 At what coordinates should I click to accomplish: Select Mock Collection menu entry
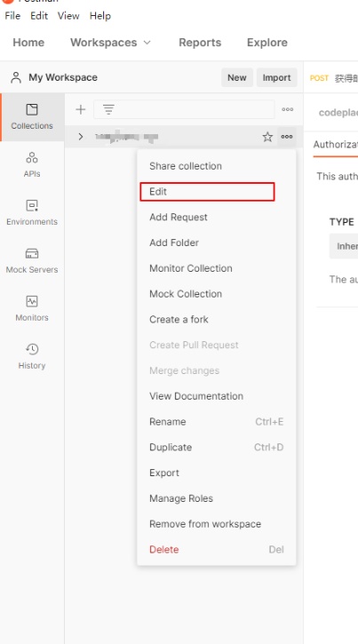point(217,294)
